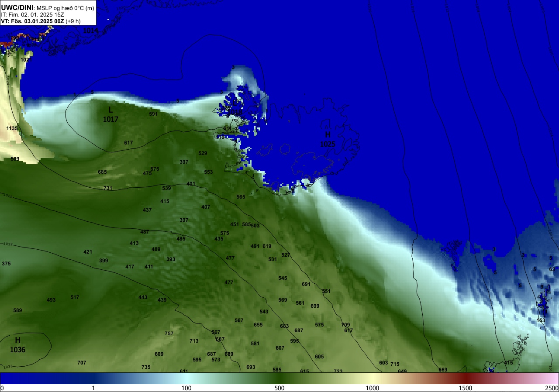
Task: Select the low pressure label 'L 1017'
Action: coord(110,115)
